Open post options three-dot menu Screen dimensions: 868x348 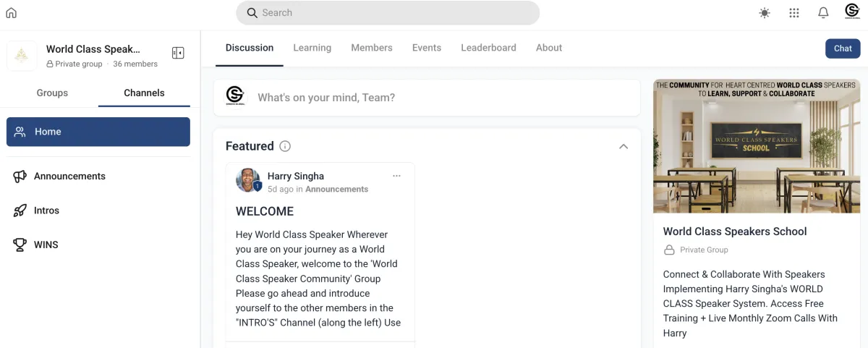396,176
